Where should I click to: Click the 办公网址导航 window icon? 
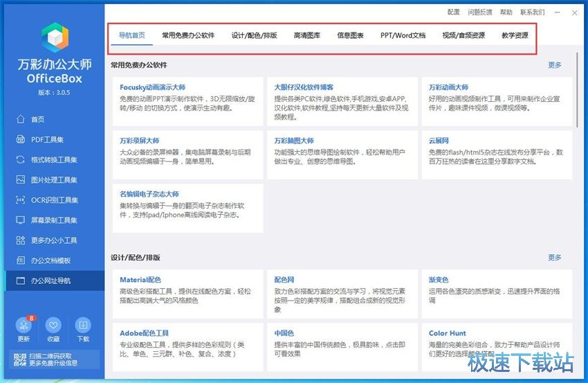[21, 280]
